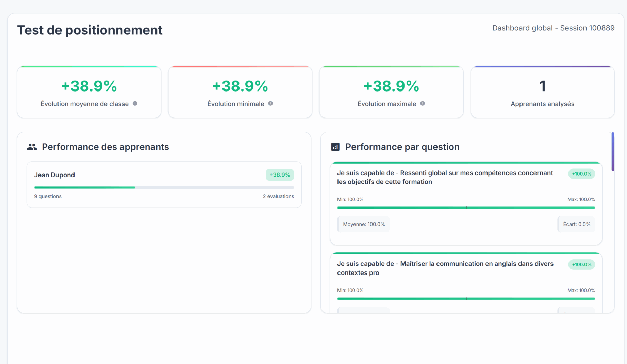Click the Évolution moyenne de classe +38.9% value
The image size is (627, 364).
tap(89, 86)
